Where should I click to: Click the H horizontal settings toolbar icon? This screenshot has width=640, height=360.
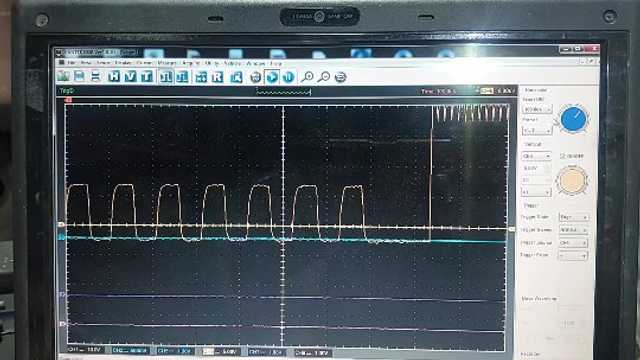(114, 76)
